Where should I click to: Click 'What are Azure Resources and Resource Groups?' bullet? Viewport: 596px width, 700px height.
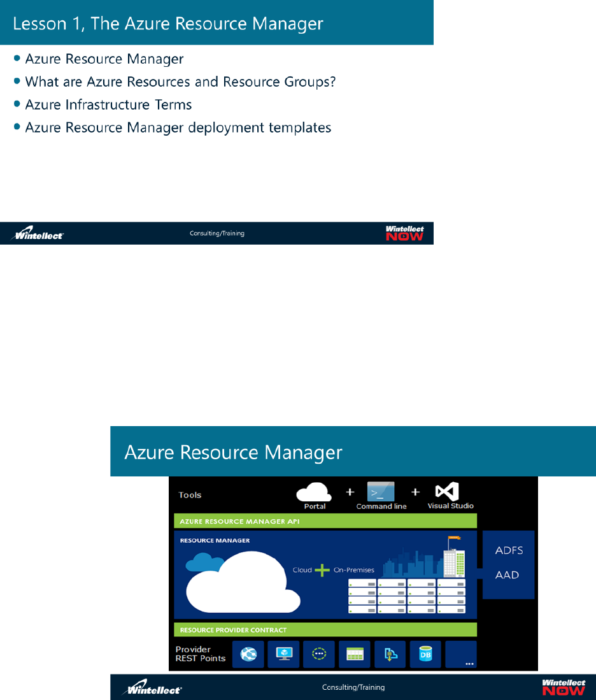[x=180, y=82]
